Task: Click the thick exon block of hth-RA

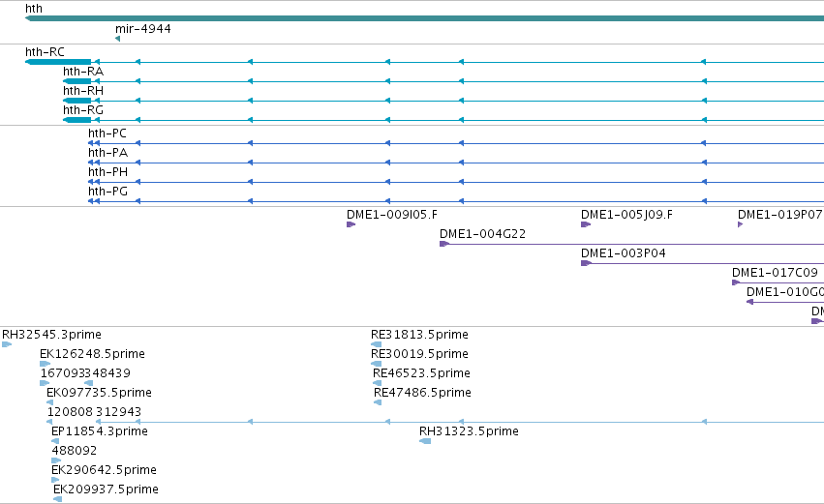Action: tap(76, 81)
